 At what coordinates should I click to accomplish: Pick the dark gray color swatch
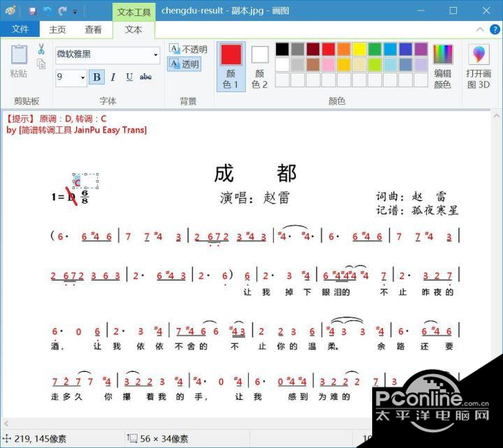pos(297,50)
